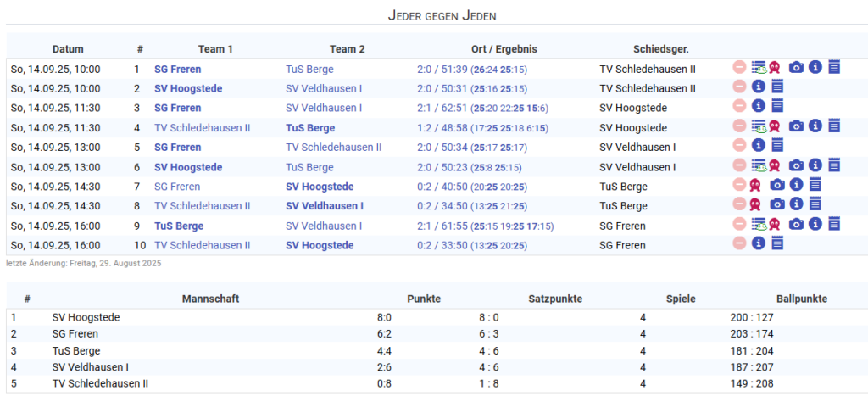Image resolution: width=868 pixels, height=402 pixels.
Task: Click the pink minus icon for game 10
Action: click(x=739, y=243)
